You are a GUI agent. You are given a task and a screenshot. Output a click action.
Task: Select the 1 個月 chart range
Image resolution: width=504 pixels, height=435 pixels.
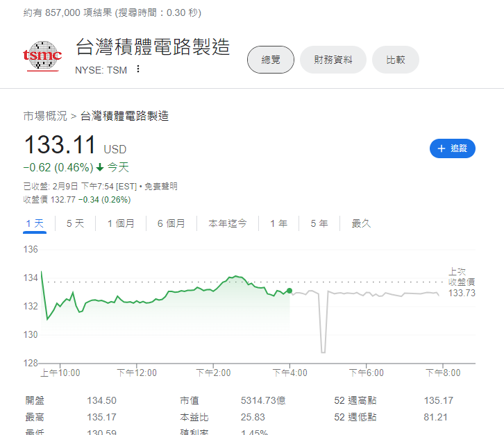pos(121,223)
